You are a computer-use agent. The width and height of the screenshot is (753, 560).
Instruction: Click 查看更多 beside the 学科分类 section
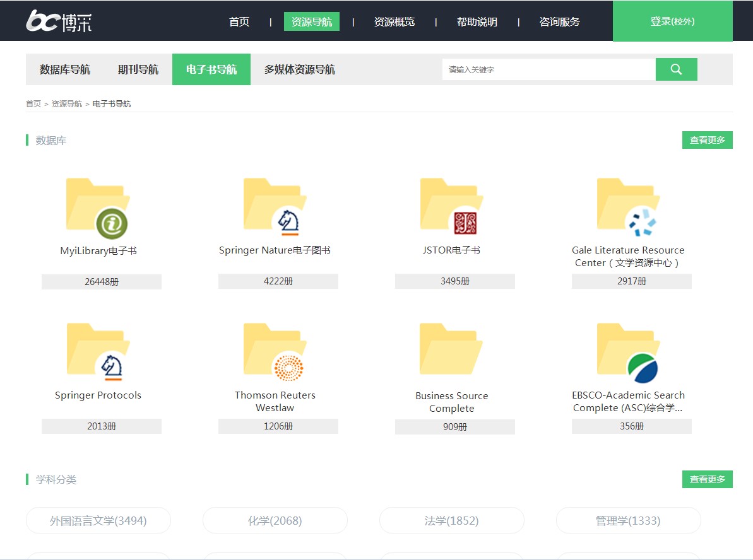coord(707,479)
